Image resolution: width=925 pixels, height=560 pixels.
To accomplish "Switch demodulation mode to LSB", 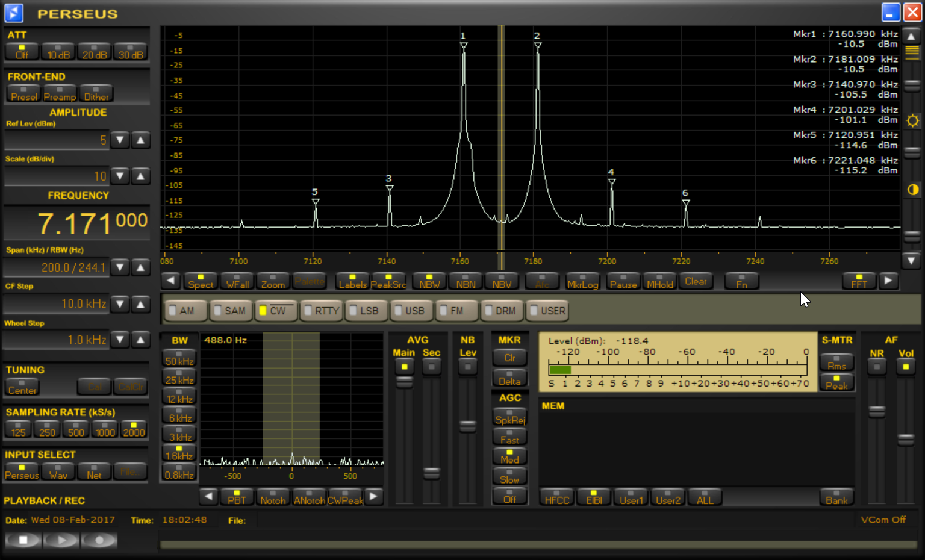I will coord(367,311).
